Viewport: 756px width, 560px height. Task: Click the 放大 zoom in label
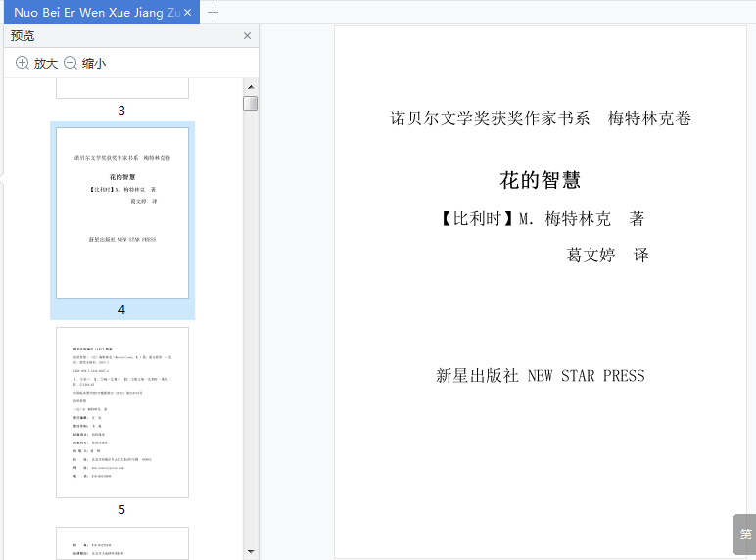coord(46,63)
